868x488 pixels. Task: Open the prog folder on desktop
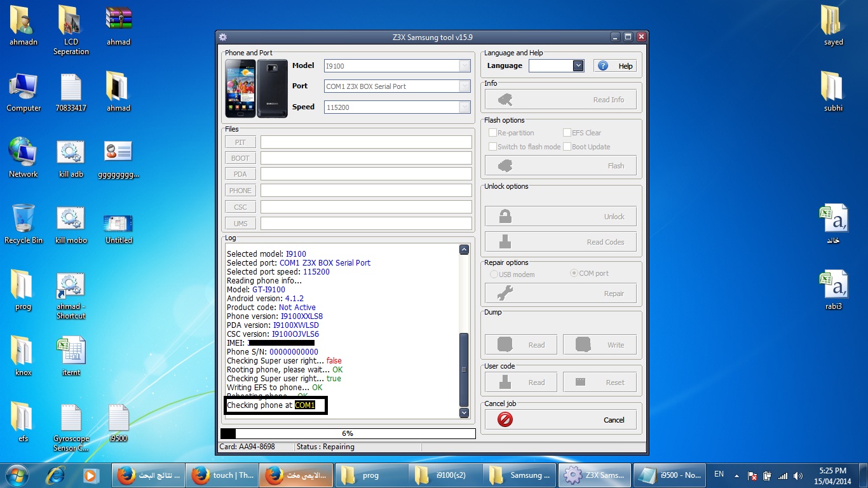click(x=24, y=290)
